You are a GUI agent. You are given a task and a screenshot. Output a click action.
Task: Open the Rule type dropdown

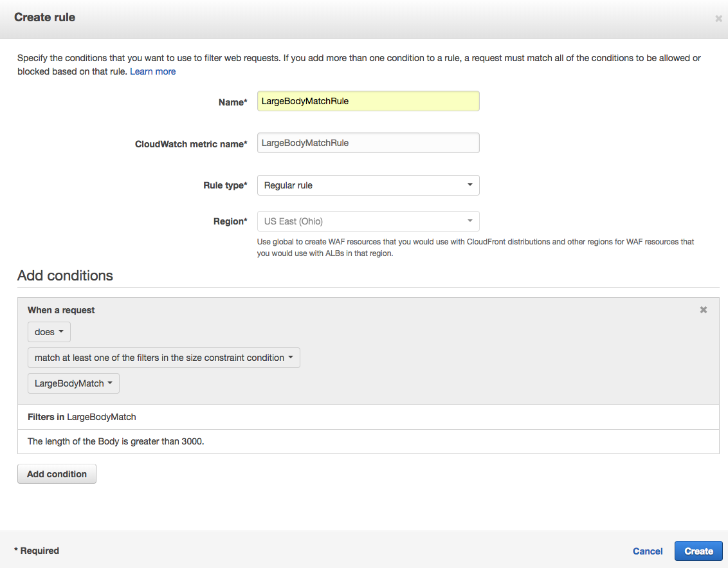(x=368, y=185)
